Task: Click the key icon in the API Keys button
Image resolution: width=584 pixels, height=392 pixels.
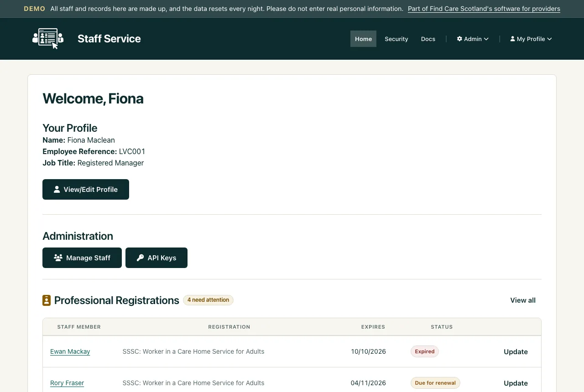Action: coord(141,258)
